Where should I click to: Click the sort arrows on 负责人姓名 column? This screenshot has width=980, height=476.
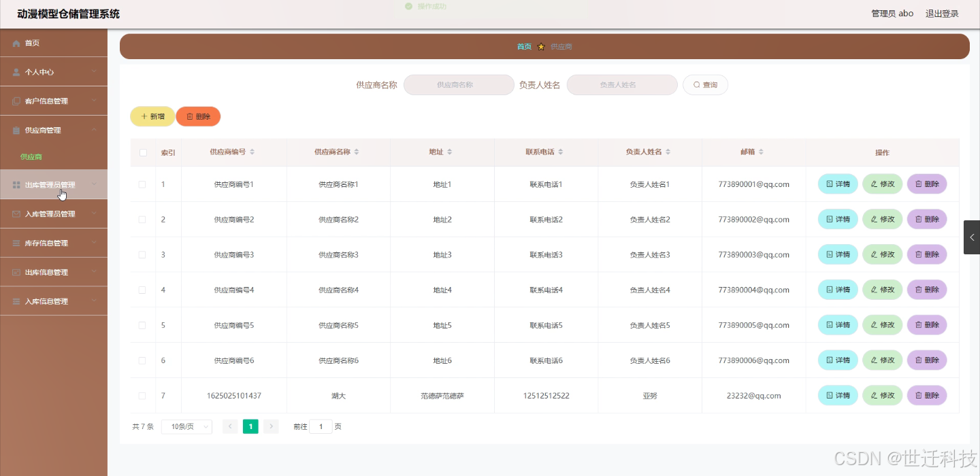(668, 152)
